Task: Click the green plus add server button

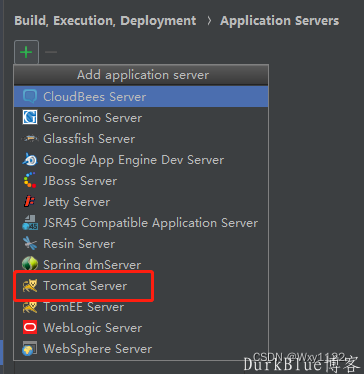Action: click(x=26, y=52)
